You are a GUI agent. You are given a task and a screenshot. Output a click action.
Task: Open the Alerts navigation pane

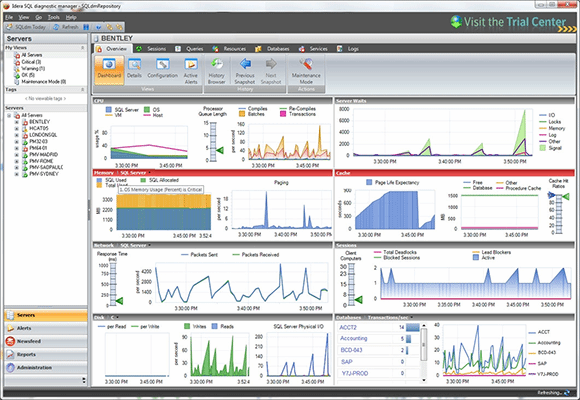tap(46, 328)
